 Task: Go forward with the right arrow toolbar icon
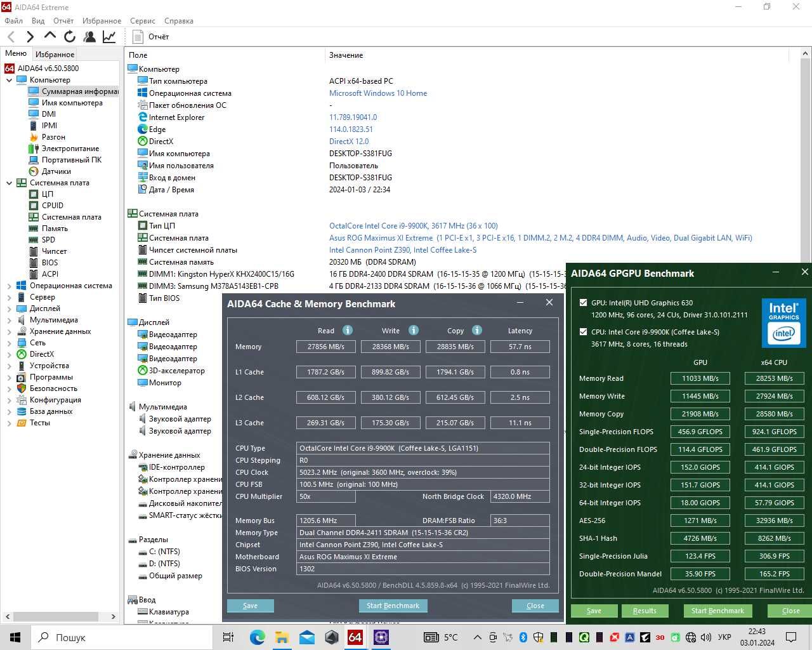(x=30, y=37)
